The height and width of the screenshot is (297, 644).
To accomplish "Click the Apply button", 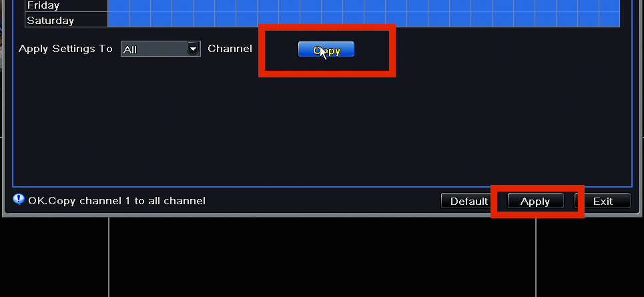I will (536, 201).
